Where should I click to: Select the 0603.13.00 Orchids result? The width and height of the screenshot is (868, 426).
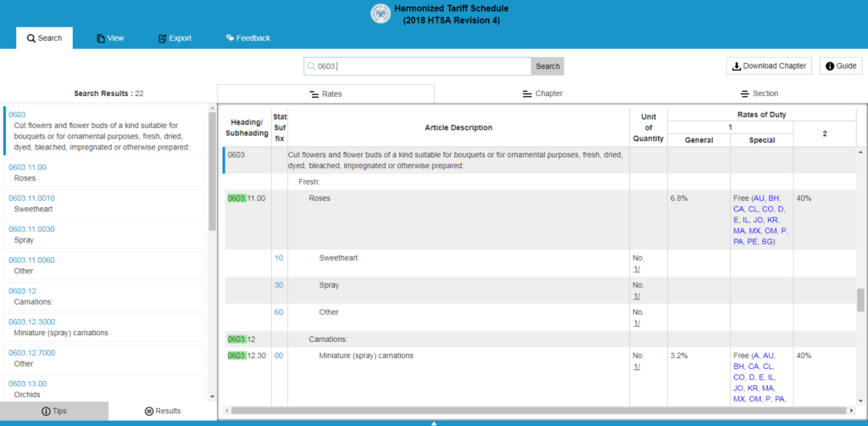click(x=104, y=389)
